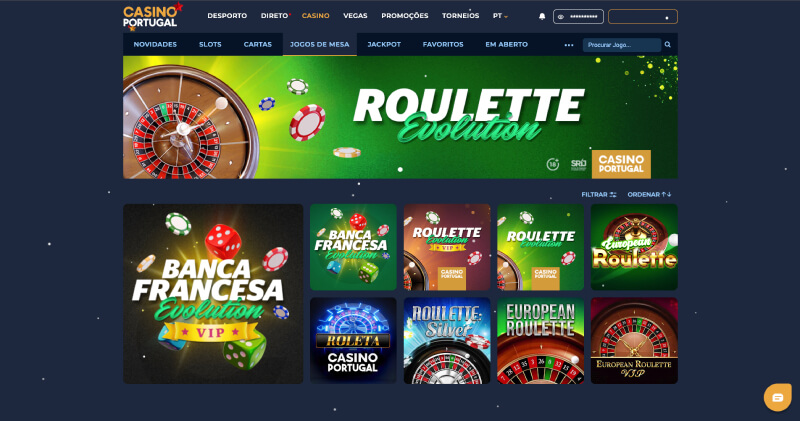Select the European Roulette VIP tile
Screen dimensions: 800x421
click(x=634, y=341)
